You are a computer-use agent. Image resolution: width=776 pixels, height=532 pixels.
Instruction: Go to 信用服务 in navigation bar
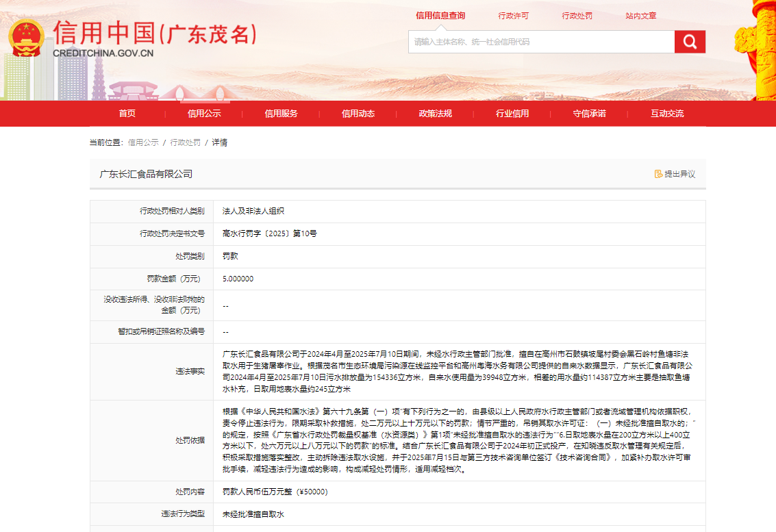coord(281,114)
